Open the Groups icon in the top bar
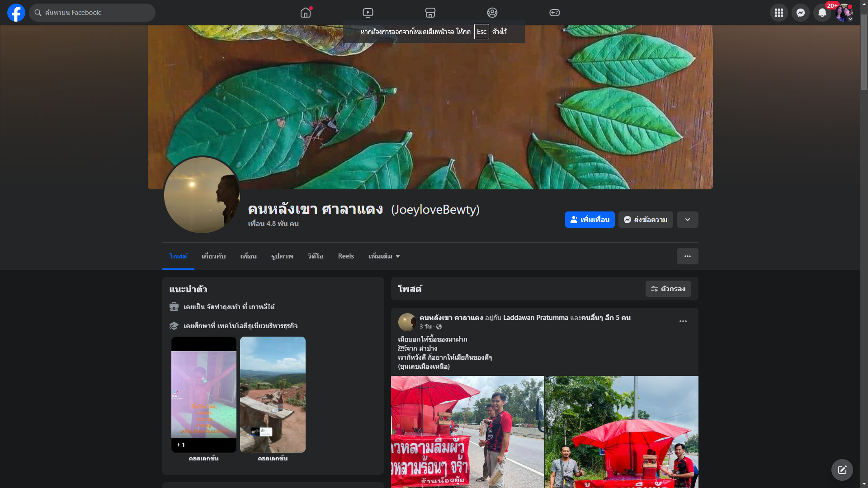Image resolution: width=868 pixels, height=488 pixels. click(492, 13)
